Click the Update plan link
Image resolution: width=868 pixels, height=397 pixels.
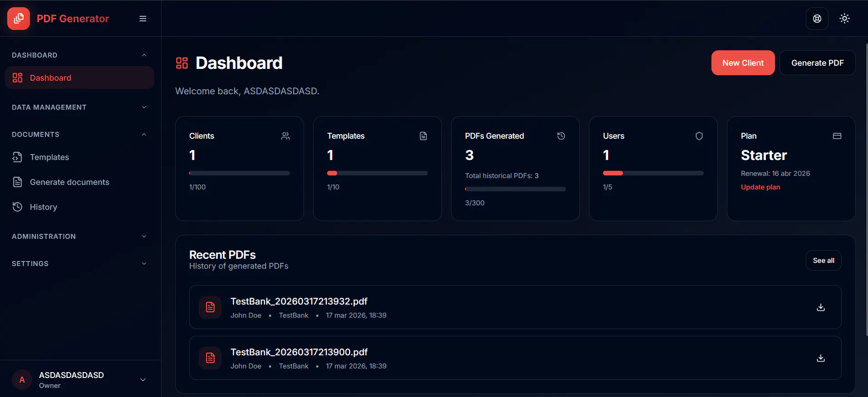coord(760,187)
